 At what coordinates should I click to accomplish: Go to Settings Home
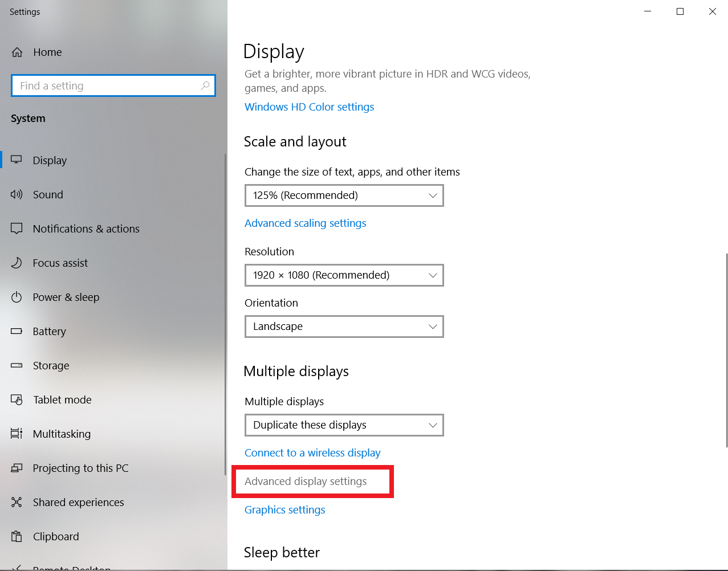113,52
